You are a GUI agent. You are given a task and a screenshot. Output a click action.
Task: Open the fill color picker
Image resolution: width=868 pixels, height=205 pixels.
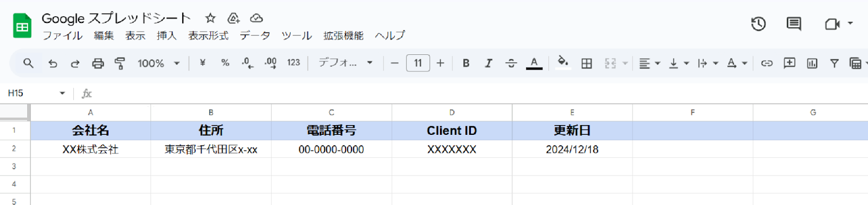[563, 63]
